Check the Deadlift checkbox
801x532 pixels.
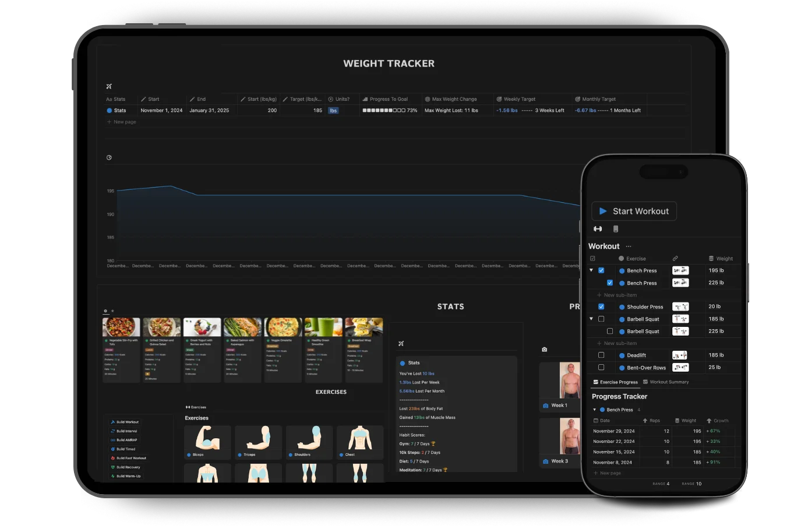tap(601, 355)
